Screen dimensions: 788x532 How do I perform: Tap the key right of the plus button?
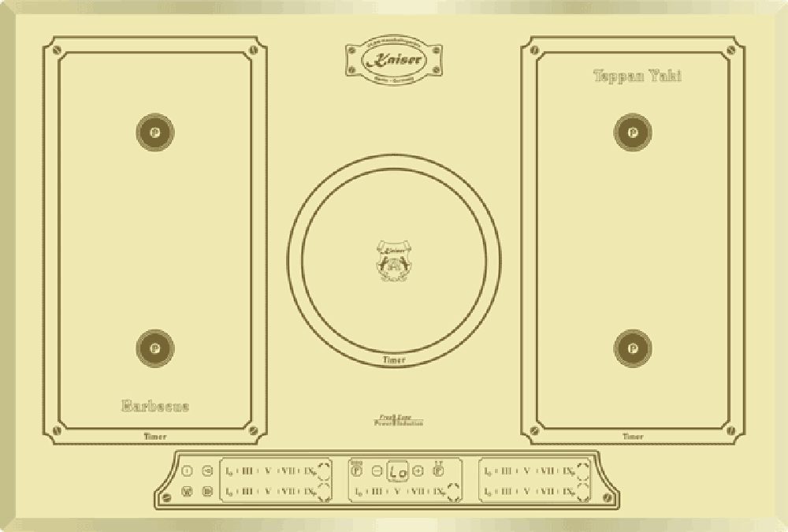click(438, 471)
